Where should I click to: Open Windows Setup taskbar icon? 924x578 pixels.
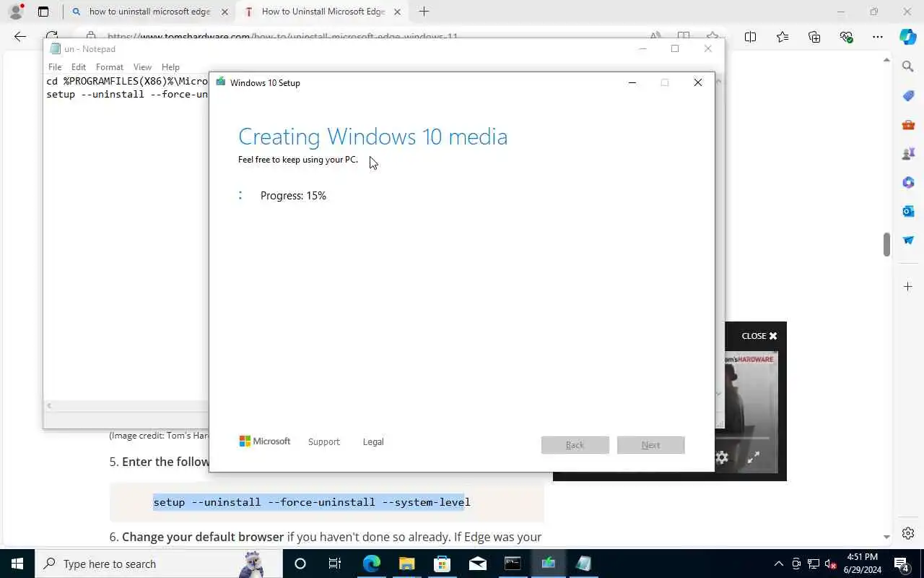(548, 564)
